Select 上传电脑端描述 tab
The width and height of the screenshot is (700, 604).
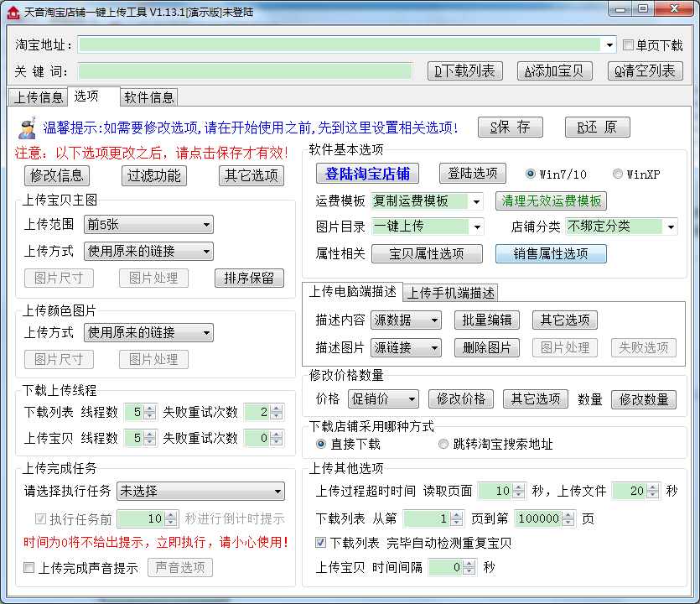[x=353, y=292]
